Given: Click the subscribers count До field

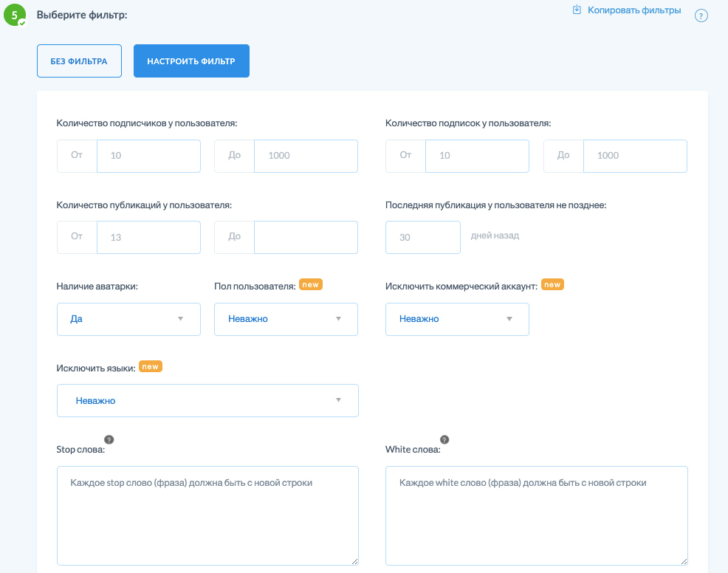Looking at the screenshot, I should tap(305, 156).
